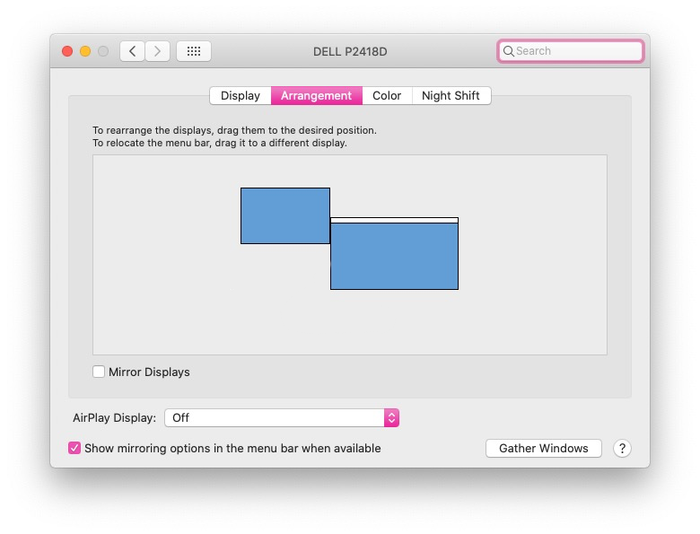
Task: Select the smaller left display rectangle
Action: pyautogui.click(x=285, y=216)
